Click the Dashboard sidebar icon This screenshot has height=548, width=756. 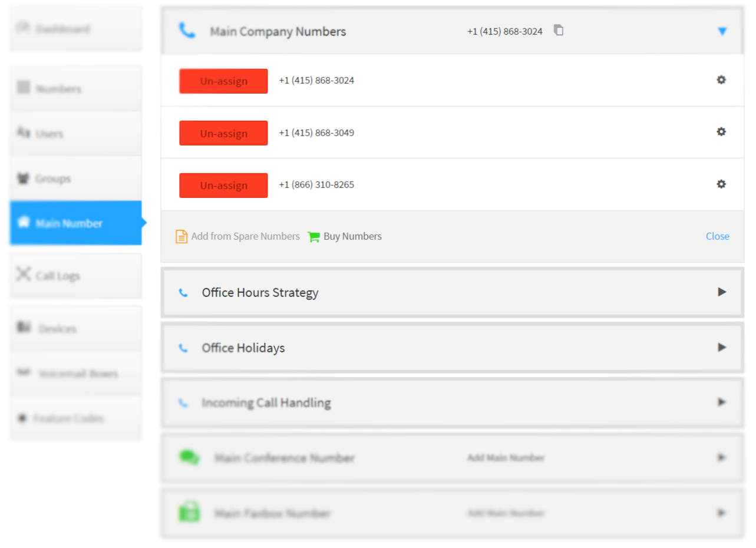[x=24, y=27]
